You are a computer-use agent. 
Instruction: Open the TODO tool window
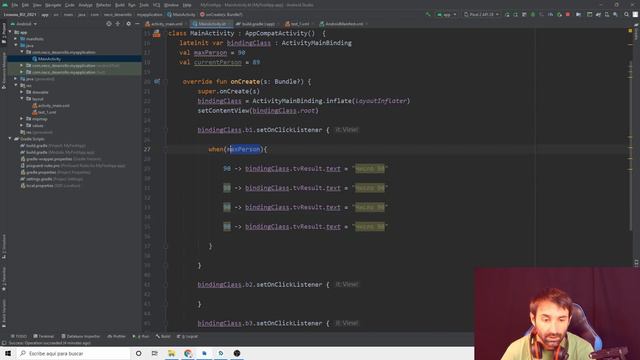coord(19,336)
